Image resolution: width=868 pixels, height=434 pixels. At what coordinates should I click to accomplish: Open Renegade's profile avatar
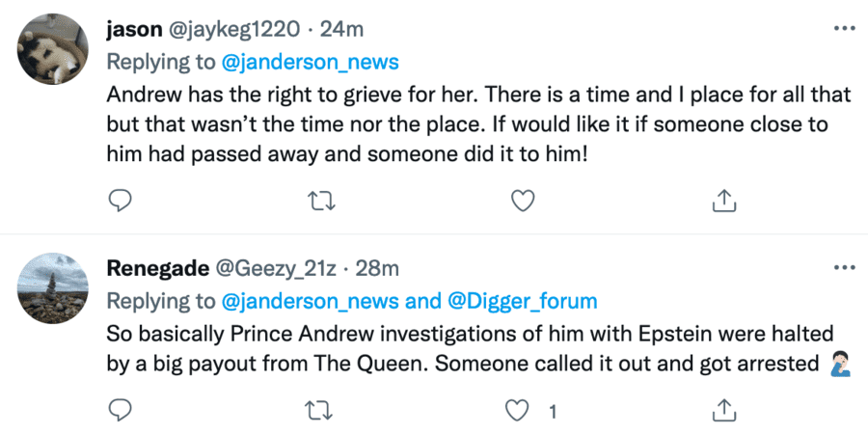point(55,288)
